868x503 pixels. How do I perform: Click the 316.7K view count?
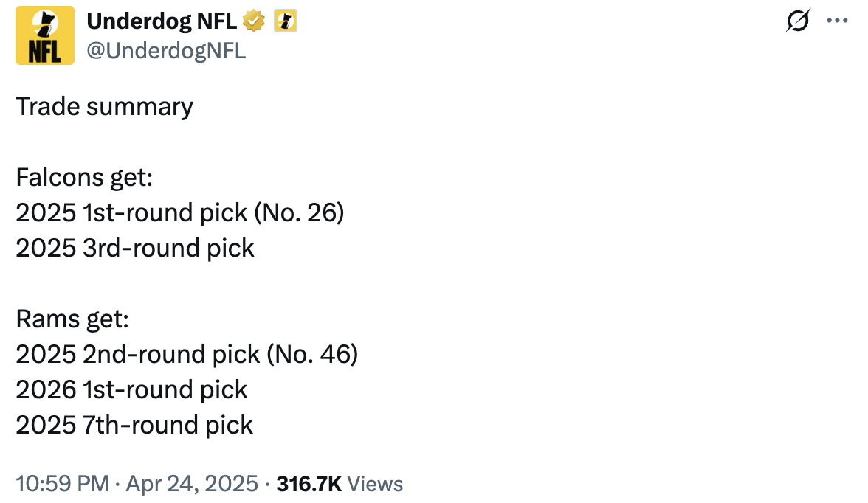tap(309, 484)
